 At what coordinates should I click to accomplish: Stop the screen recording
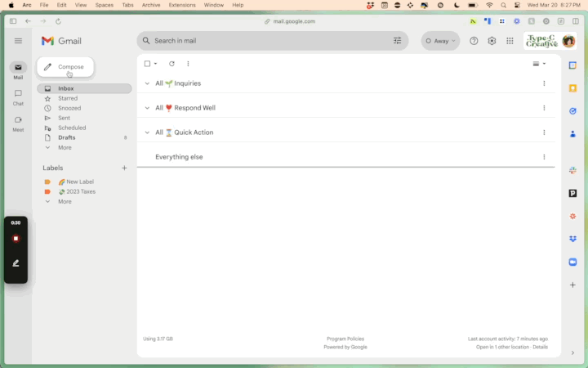pyautogui.click(x=16, y=239)
